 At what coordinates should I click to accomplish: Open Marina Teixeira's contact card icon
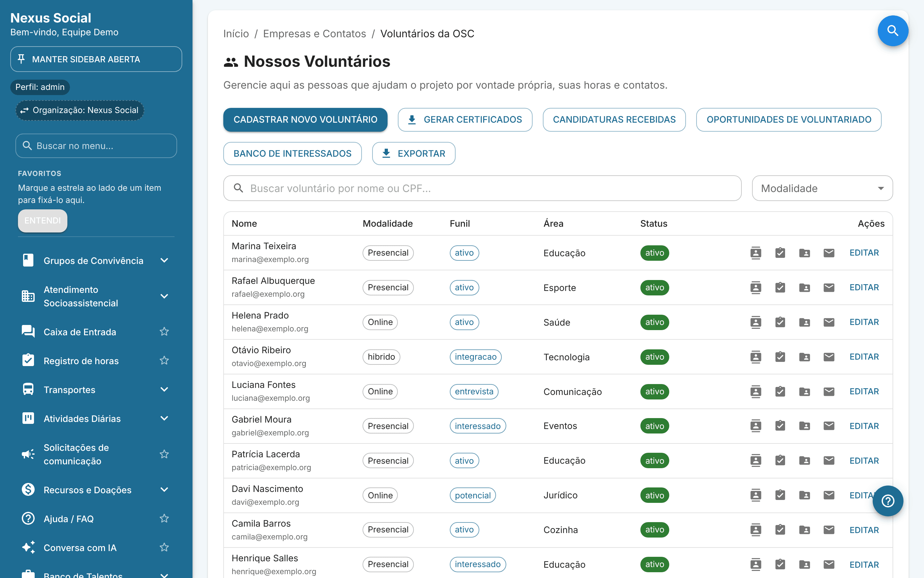click(756, 253)
